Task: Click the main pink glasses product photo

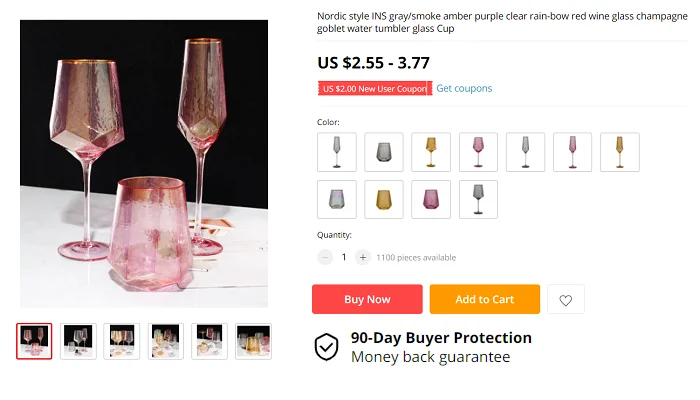Action: [x=144, y=164]
